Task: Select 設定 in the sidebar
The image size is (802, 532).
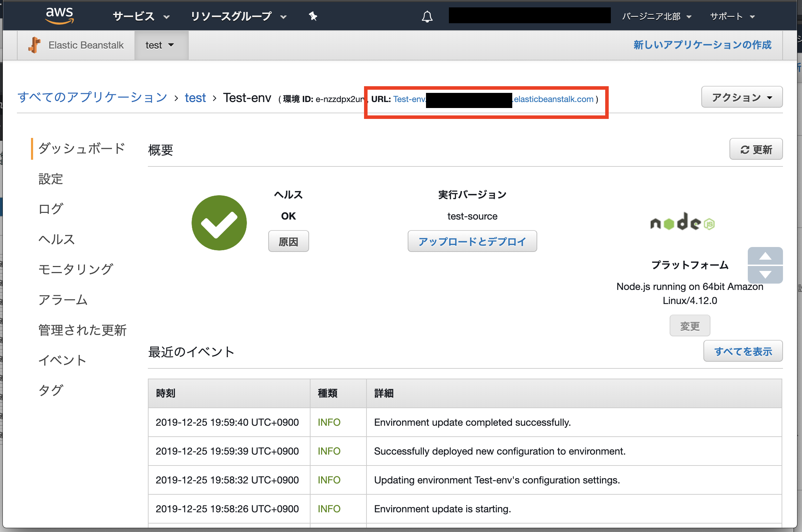Action: click(x=51, y=179)
